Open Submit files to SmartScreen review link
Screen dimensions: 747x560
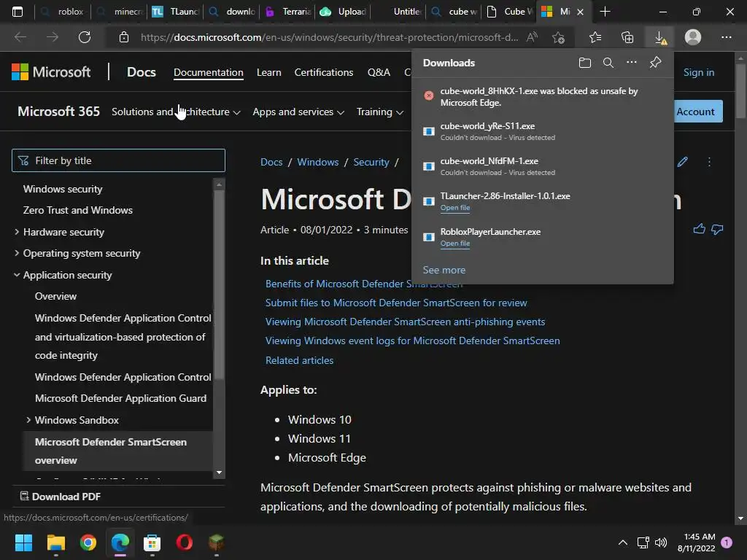click(x=396, y=303)
